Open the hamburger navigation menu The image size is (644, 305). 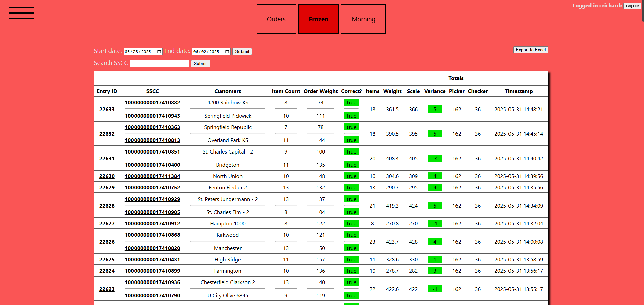click(x=21, y=13)
